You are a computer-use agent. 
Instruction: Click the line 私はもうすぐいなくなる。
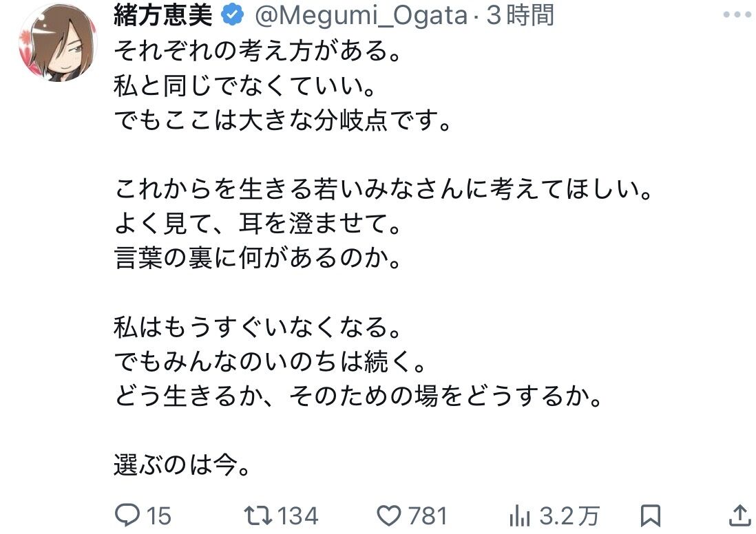coord(258,327)
